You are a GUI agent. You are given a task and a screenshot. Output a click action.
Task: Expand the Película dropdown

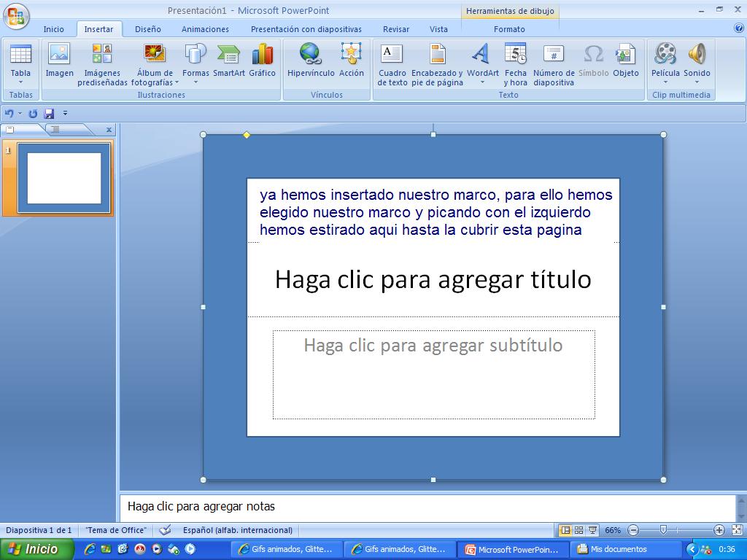tap(665, 83)
